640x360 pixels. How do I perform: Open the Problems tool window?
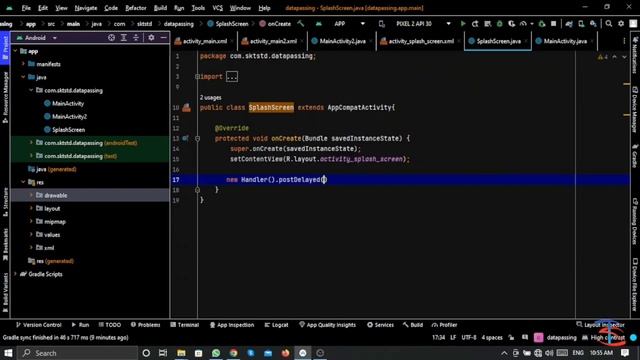145,325
